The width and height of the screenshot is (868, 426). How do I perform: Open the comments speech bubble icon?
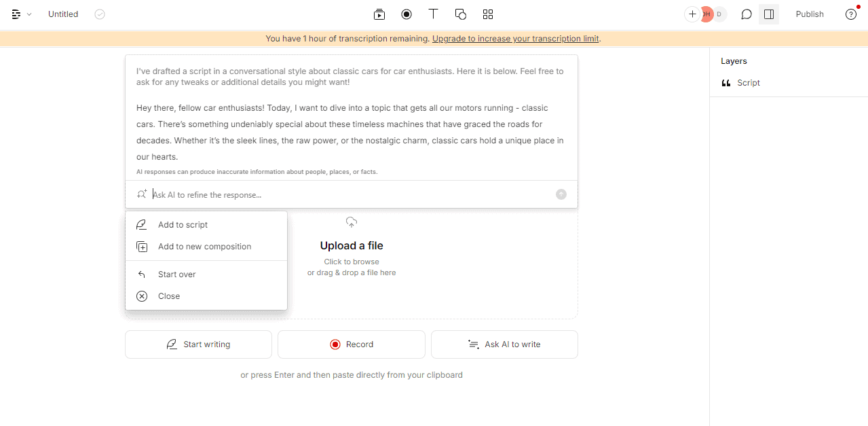tap(747, 14)
